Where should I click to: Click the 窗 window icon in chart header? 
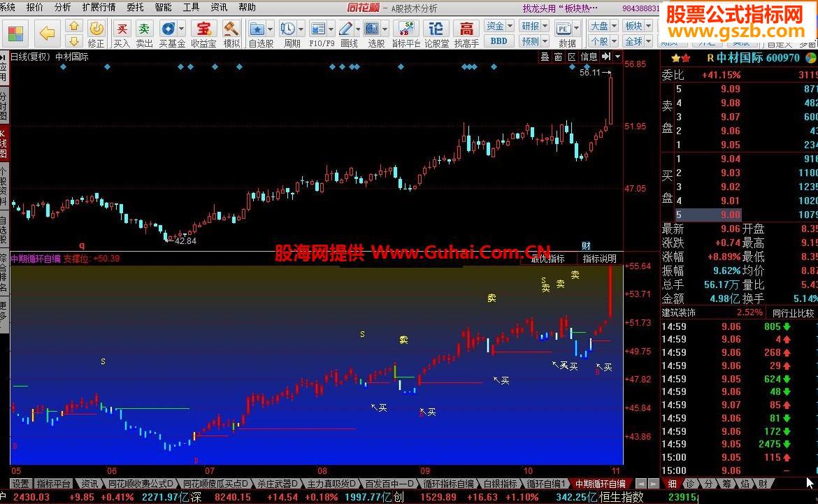[x=558, y=57]
